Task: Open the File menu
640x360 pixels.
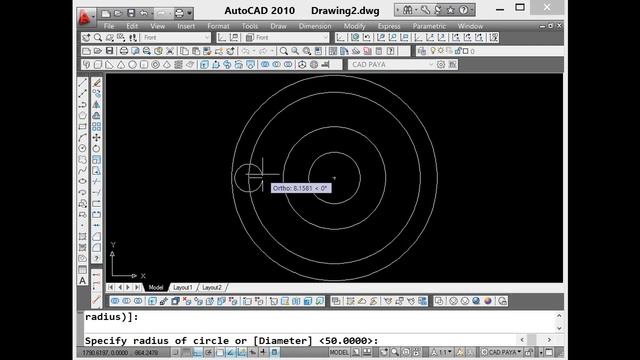Action: coord(109,26)
